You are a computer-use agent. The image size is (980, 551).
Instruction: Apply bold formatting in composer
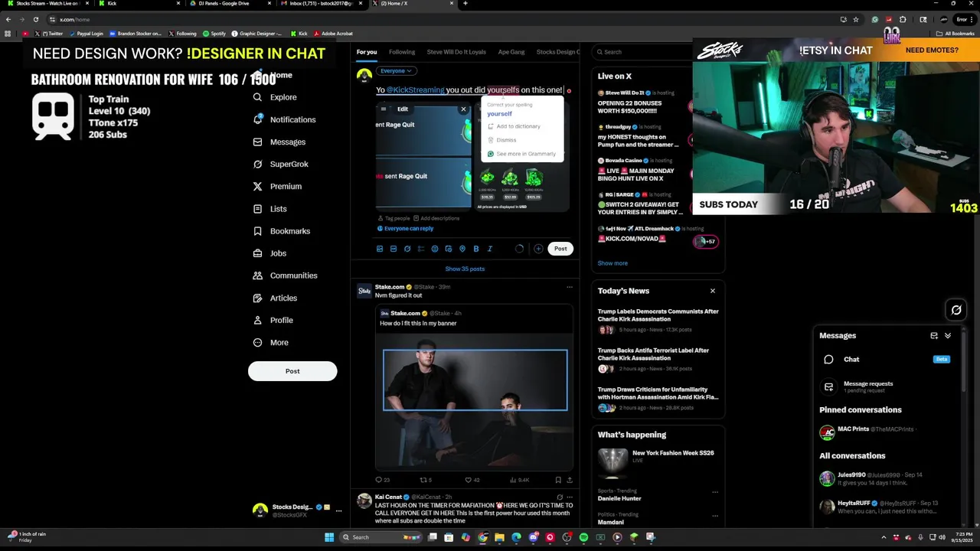[476, 249]
